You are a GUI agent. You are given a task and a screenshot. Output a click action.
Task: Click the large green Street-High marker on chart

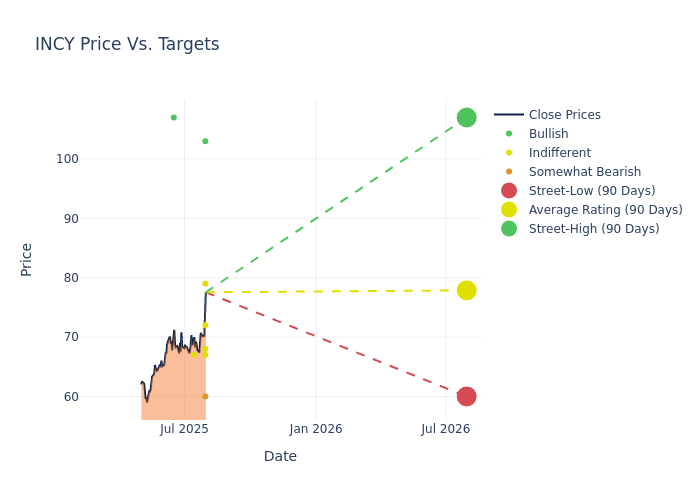466,118
